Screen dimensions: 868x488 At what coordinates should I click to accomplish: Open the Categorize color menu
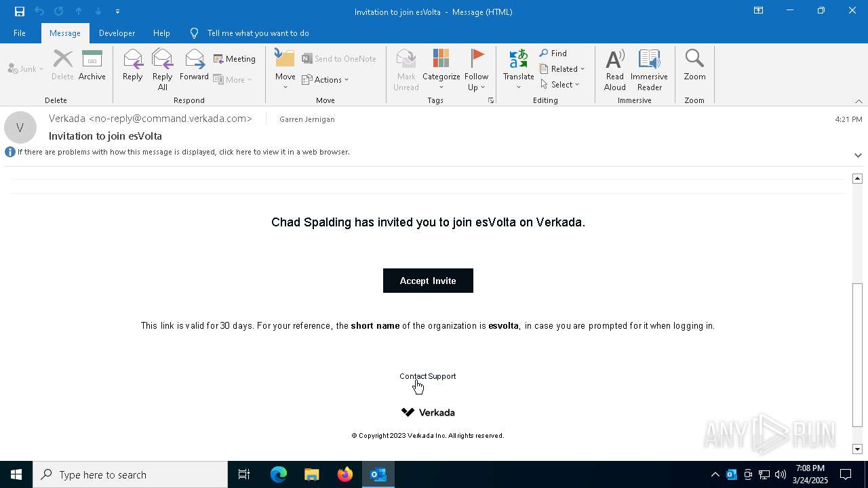coord(441,70)
